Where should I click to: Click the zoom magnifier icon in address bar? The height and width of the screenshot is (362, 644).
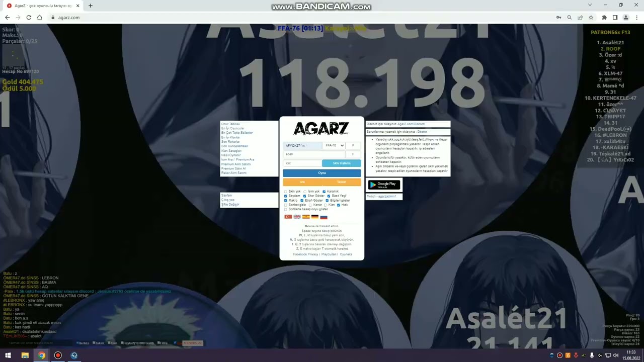click(570, 18)
